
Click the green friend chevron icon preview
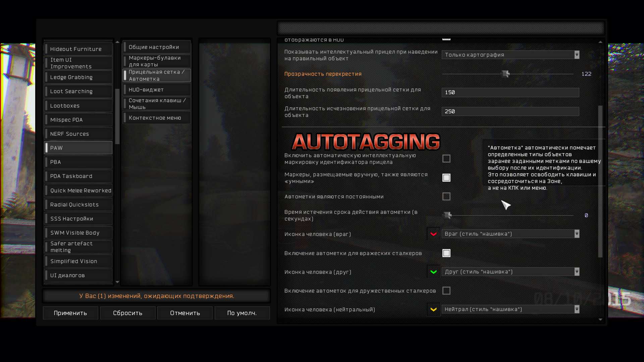point(433,272)
